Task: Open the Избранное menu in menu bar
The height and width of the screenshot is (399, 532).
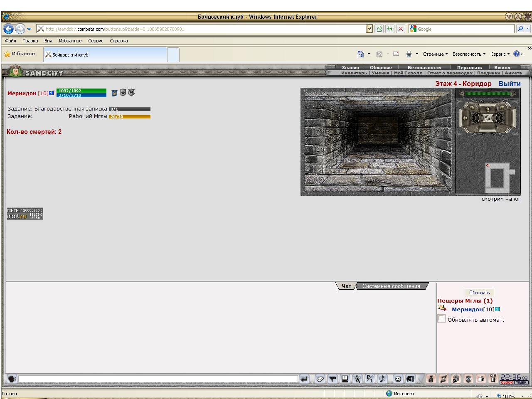Action: 70,41
